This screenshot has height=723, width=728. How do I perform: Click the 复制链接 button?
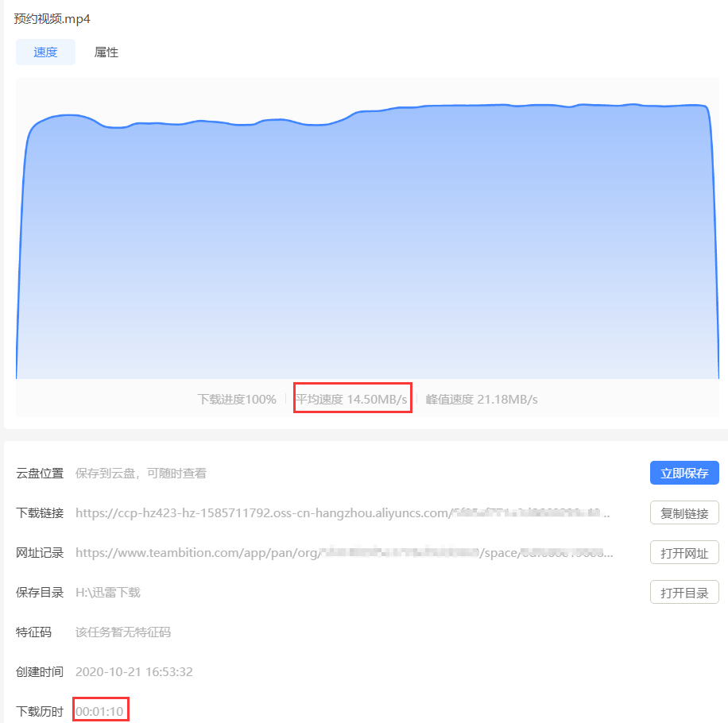point(684,512)
